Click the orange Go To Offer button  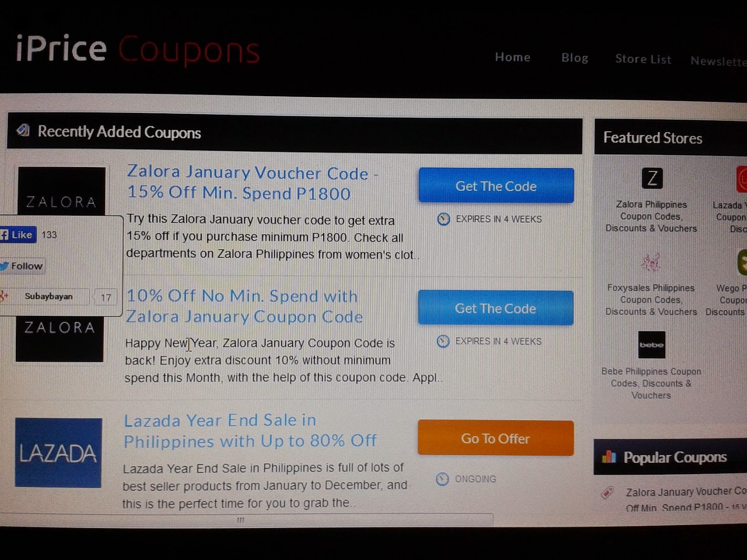tap(495, 438)
